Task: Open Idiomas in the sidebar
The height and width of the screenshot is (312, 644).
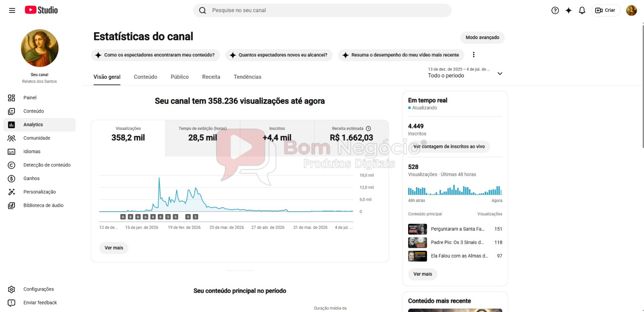Action: [39, 152]
